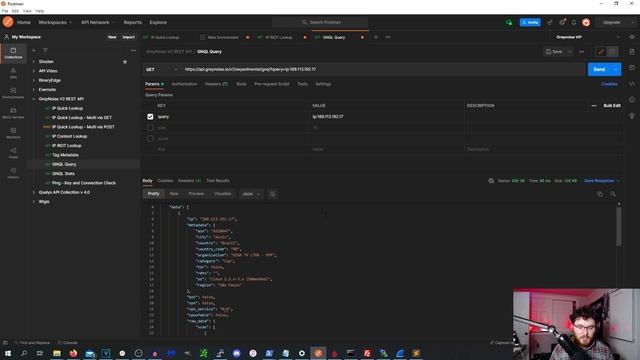
Task: Switch to the Tests tab
Action: [302, 84]
